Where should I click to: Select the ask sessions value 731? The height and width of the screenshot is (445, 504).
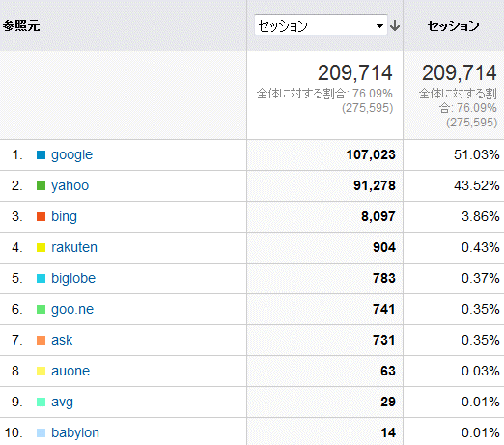pyautogui.click(x=384, y=341)
